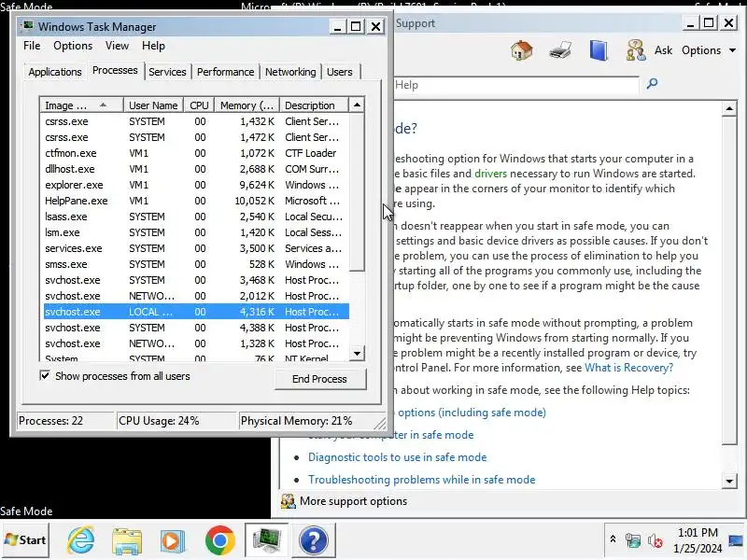Click Help window scroll down arrow

[729, 481]
